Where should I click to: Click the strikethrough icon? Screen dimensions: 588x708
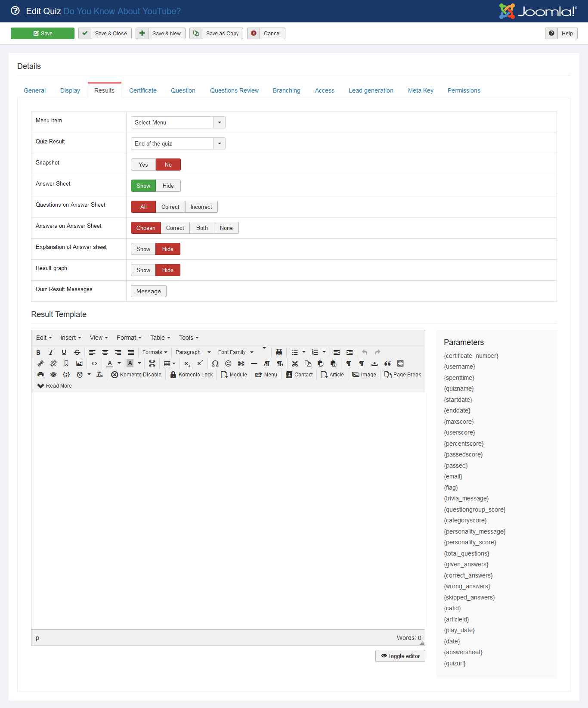point(77,352)
